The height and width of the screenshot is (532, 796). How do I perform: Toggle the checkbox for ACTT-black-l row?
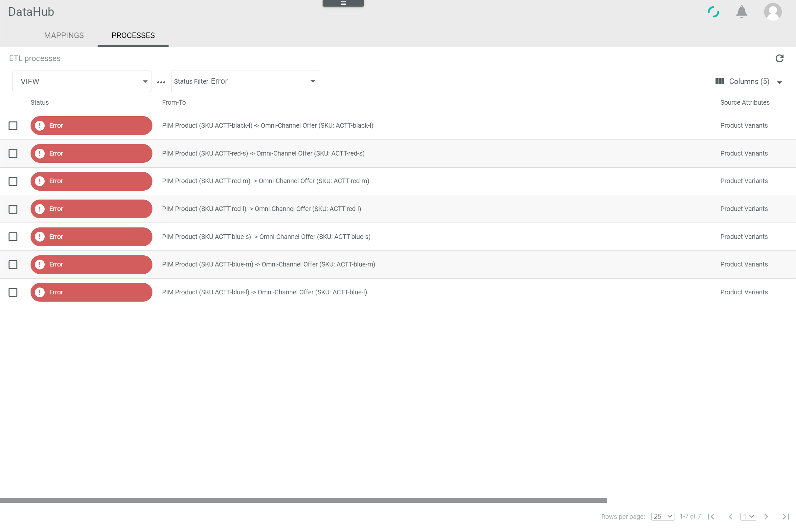(x=14, y=125)
